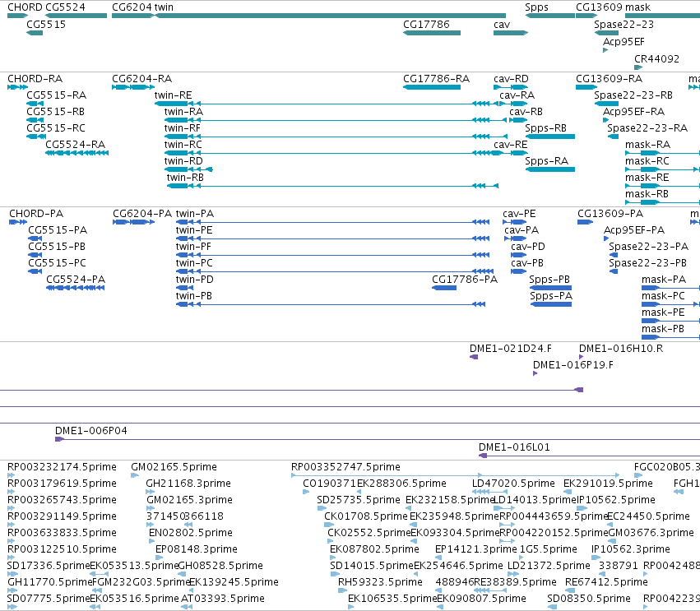The height and width of the screenshot is (611, 700).
Task: Open the CG17786-RA transcript label
Action: (x=436, y=79)
